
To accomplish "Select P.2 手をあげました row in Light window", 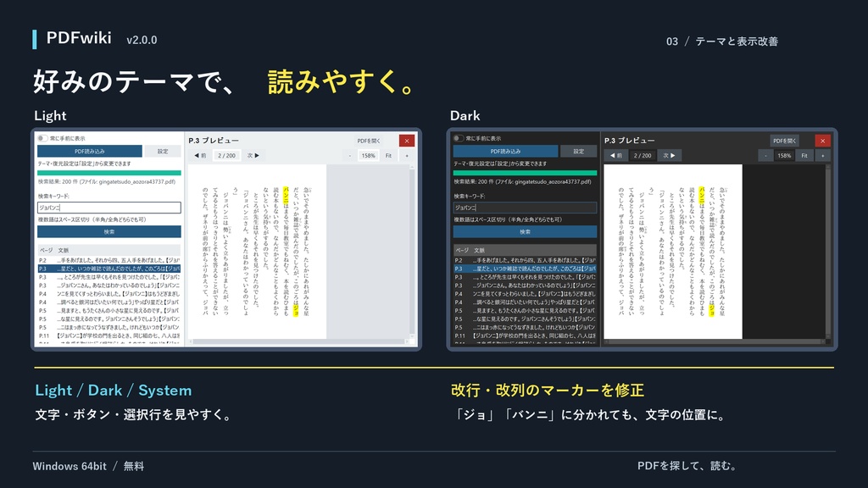I will [x=109, y=260].
